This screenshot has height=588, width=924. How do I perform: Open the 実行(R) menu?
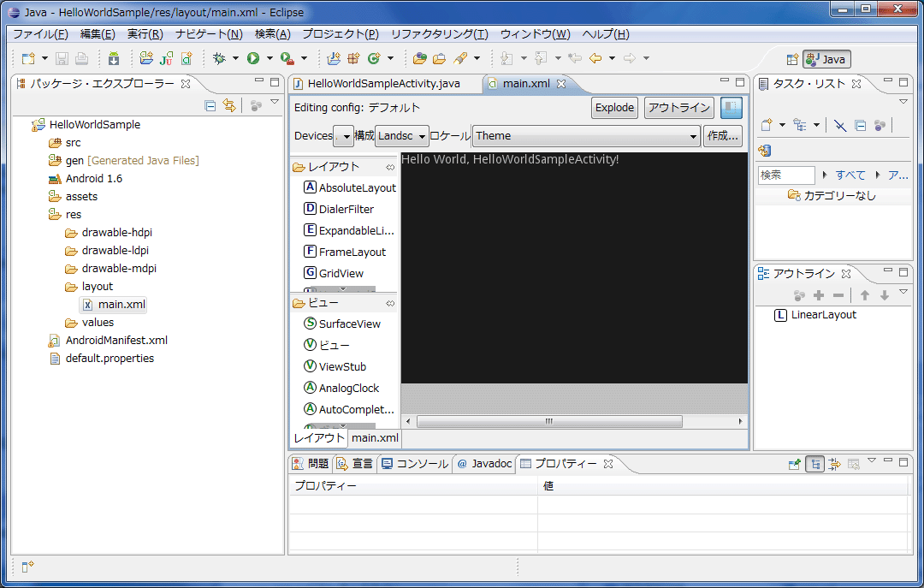pos(145,34)
